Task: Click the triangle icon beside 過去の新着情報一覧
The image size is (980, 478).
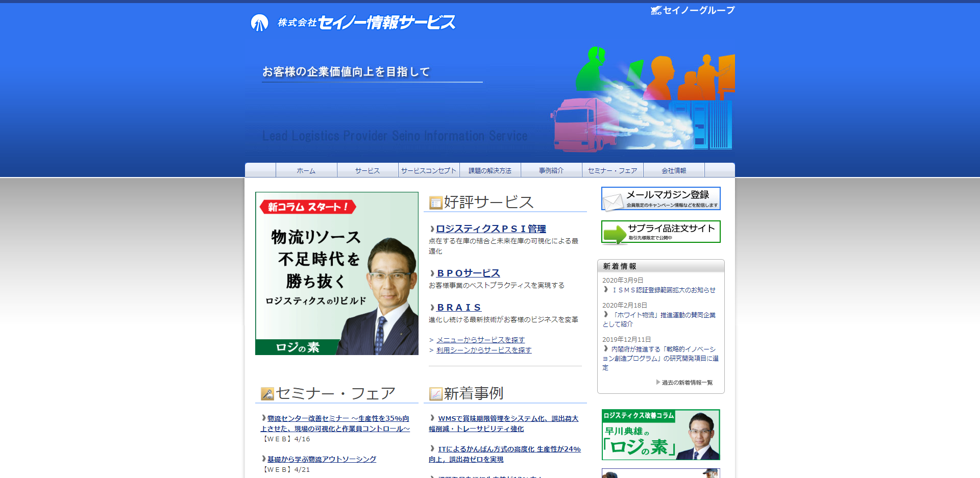Action: [x=658, y=382]
